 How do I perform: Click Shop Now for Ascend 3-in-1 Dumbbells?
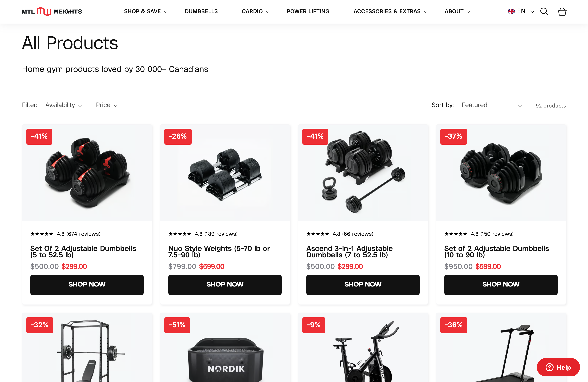363,284
